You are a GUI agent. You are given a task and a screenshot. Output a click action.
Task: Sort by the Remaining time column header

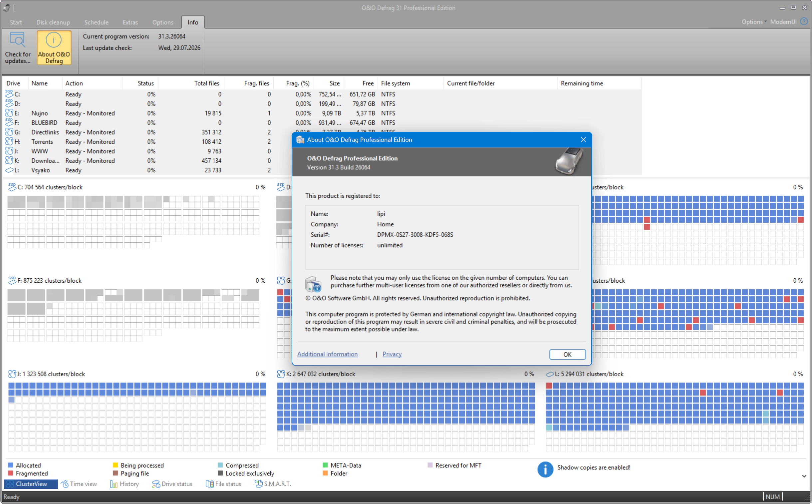coord(599,83)
